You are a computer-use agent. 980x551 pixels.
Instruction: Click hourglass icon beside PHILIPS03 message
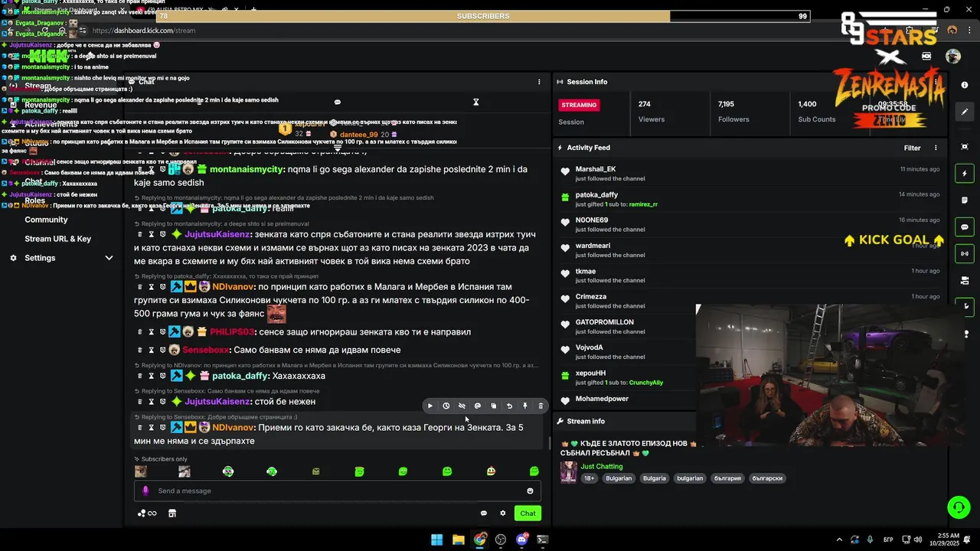click(151, 332)
